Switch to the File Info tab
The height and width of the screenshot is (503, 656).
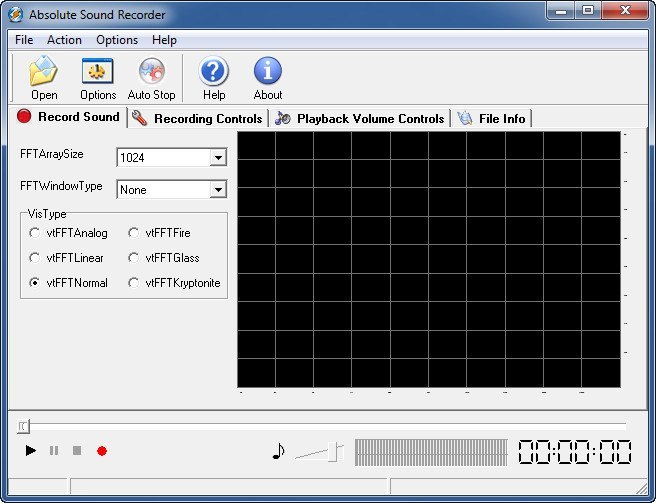click(492, 118)
